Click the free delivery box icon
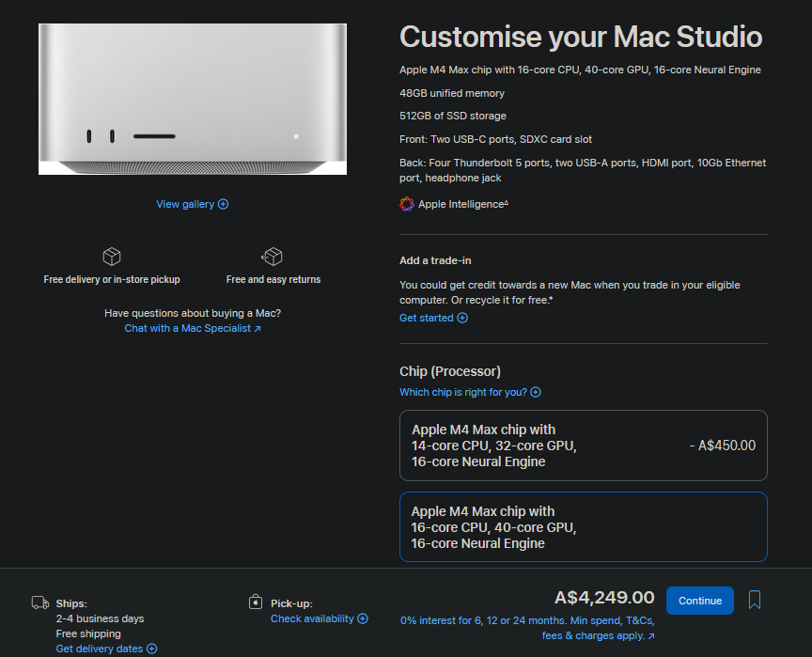This screenshot has height=657, width=812. click(112, 257)
